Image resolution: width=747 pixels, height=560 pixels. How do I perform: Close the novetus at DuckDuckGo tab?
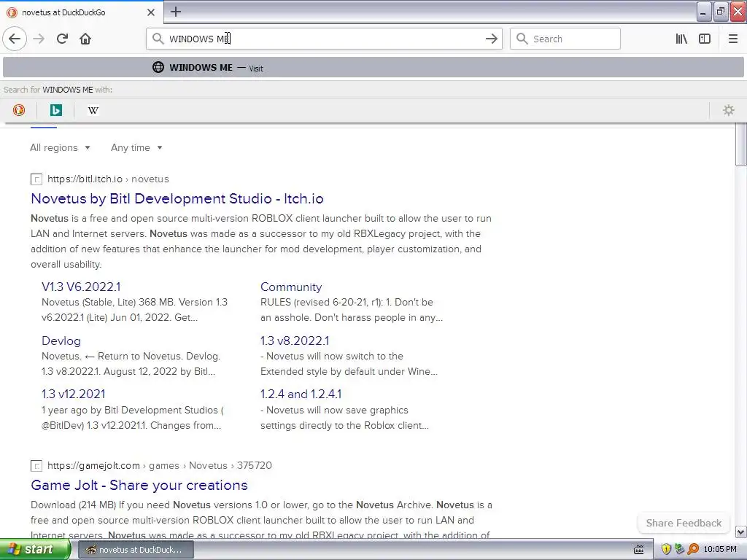tap(151, 12)
